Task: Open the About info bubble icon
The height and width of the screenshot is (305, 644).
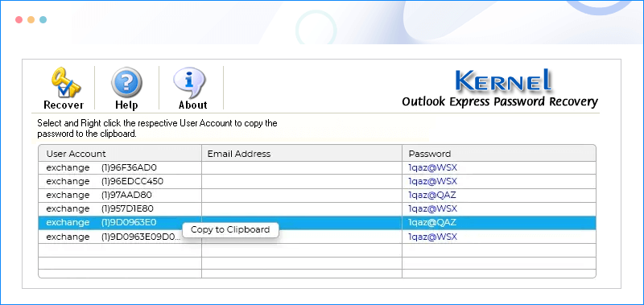Action: point(189,83)
